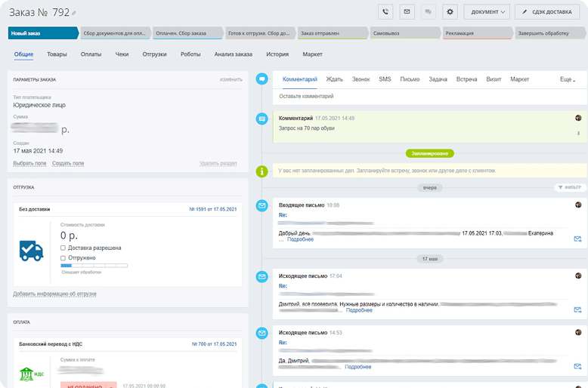Select the 'Звонок' activity tab
The width and height of the screenshot is (588, 388).
[361, 79]
